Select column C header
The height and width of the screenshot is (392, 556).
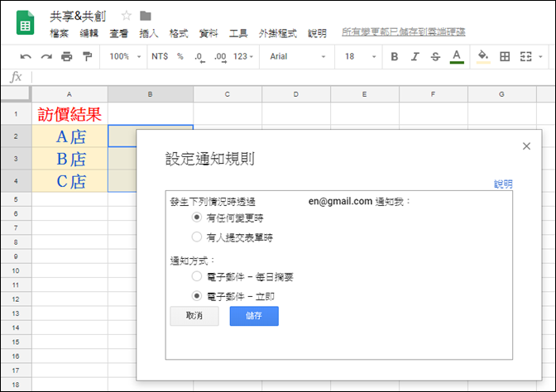228,94
